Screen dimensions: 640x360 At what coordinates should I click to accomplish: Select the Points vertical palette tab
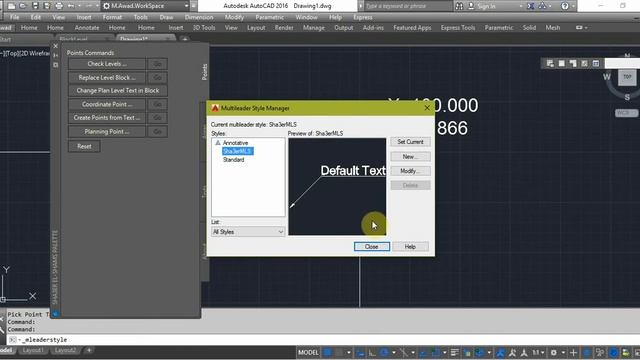tap(204, 71)
